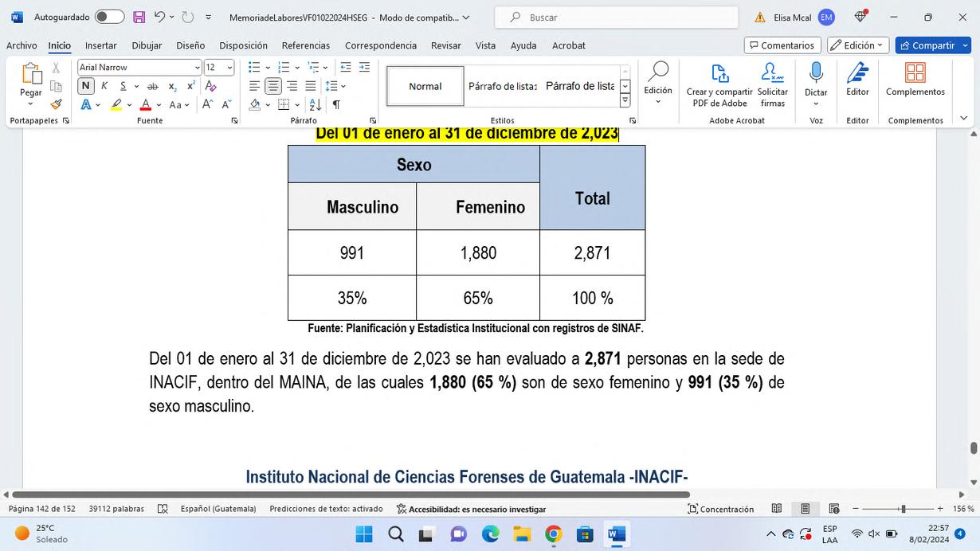980x551 pixels.
Task: Expand bullet list options arrow
Action: 268,68
